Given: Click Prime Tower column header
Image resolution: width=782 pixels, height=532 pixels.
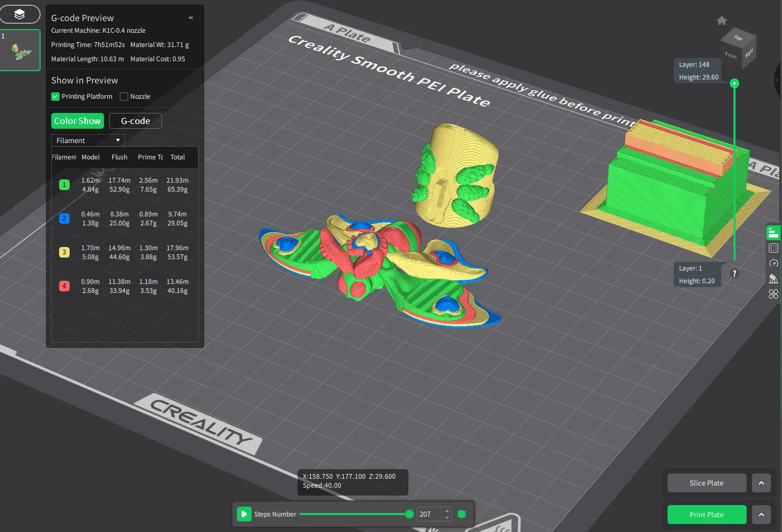Looking at the screenshot, I should pyautogui.click(x=150, y=157).
